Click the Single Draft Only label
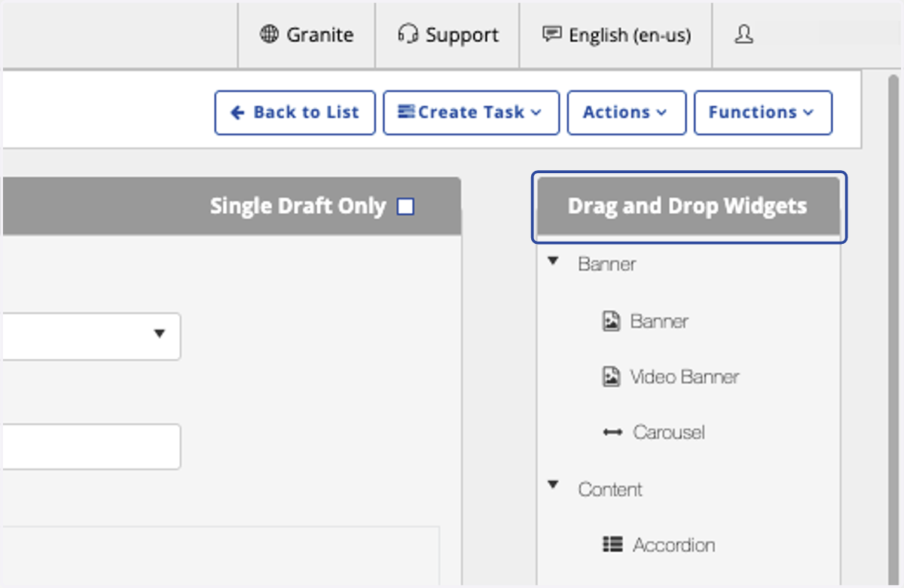The height and width of the screenshot is (588, 904). 298,206
